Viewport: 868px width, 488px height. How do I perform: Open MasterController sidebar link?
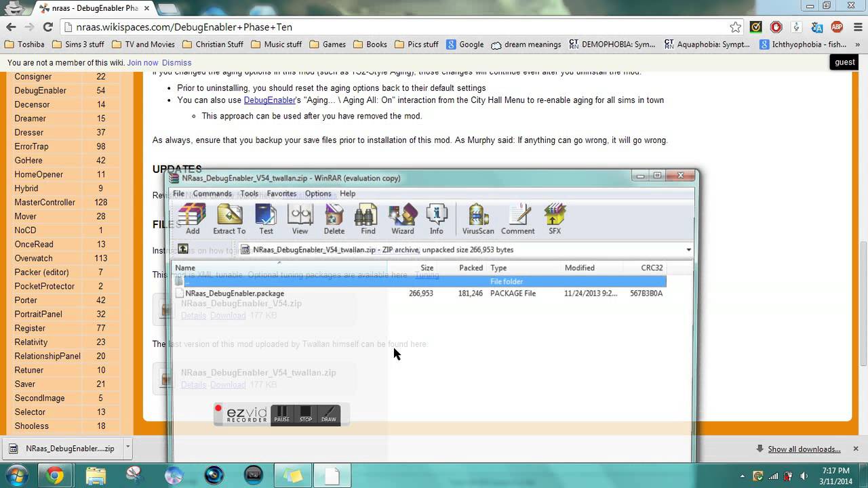tap(45, 203)
